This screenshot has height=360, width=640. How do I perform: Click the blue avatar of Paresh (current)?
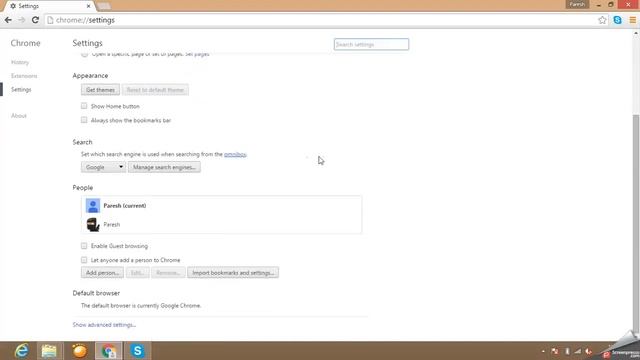[x=93, y=205]
